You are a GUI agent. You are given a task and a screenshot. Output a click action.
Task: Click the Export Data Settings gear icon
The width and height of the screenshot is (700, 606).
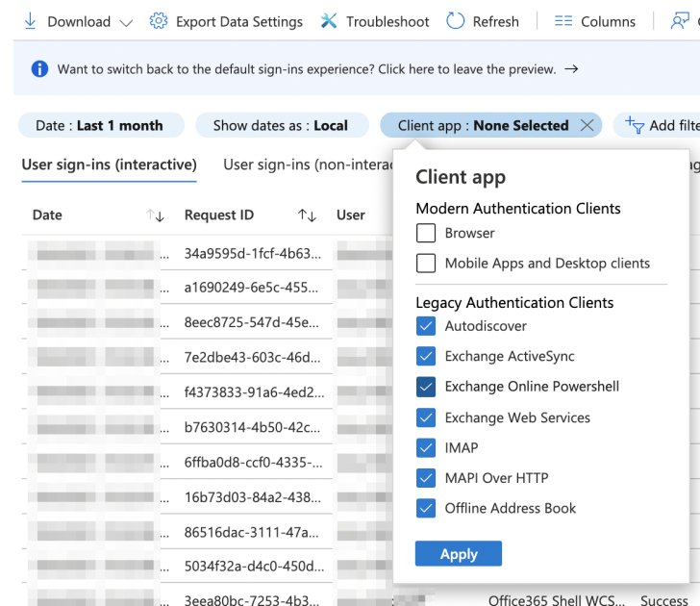click(x=159, y=21)
